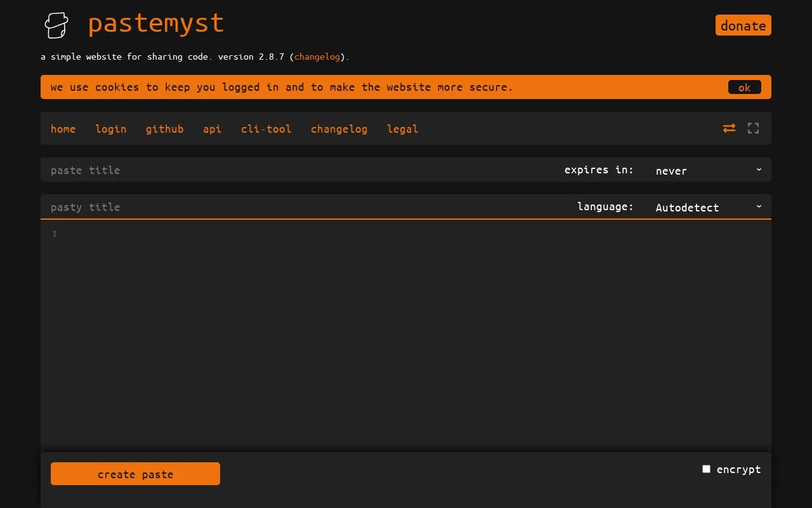Click the swap layout arrows icon
Image resolution: width=812 pixels, height=508 pixels.
730,128
